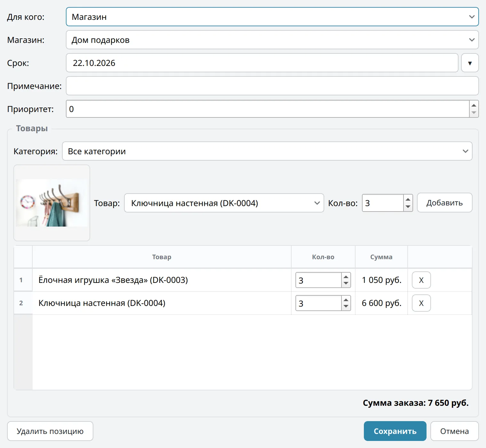Click the '6 600 руб.' sum cell
Image resolution: width=486 pixels, height=448 pixels.
pos(381,303)
